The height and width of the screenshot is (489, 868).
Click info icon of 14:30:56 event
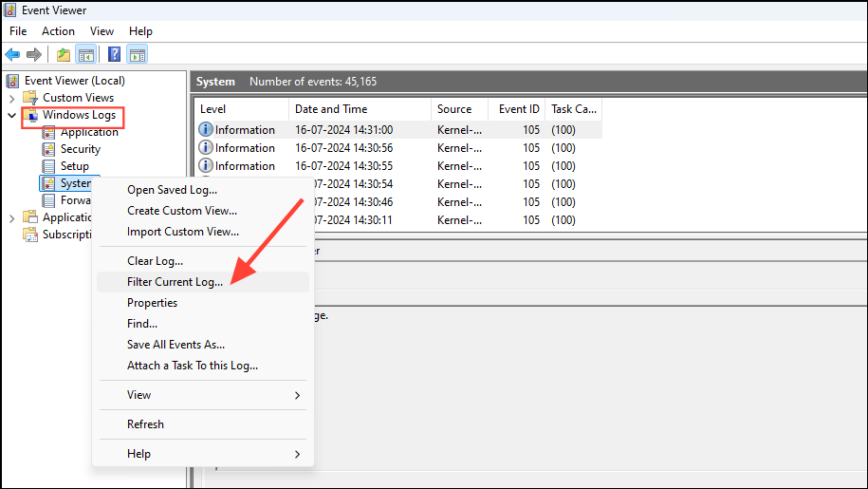click(205, 148)
